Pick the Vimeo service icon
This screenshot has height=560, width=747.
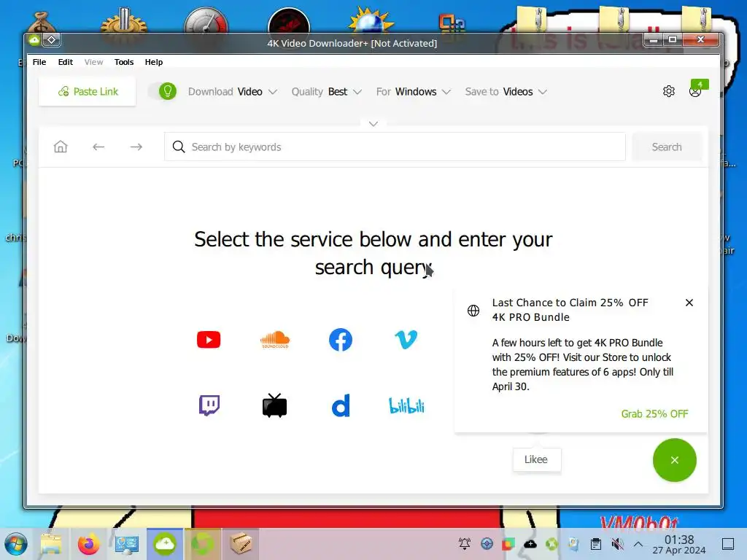406,340
